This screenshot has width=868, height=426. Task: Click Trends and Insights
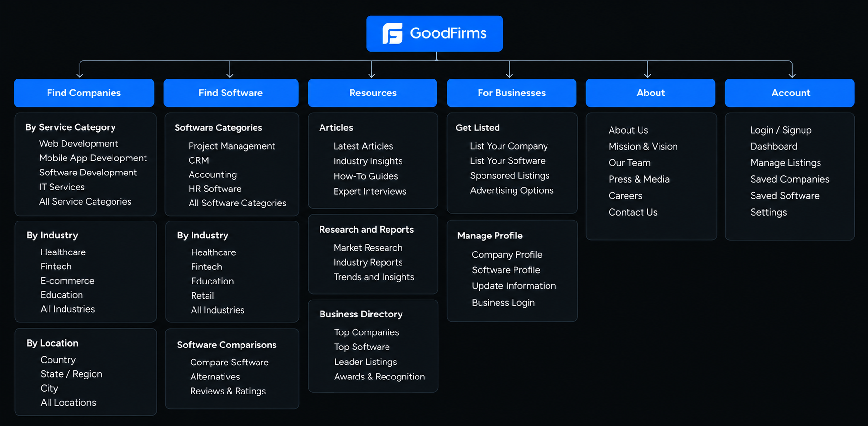tap(374, 277)
